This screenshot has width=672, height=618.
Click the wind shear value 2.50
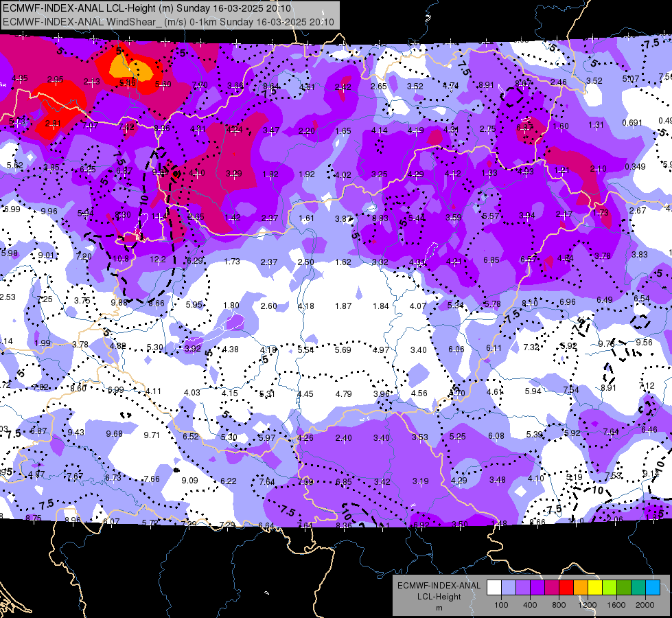[x=306, y=262]
